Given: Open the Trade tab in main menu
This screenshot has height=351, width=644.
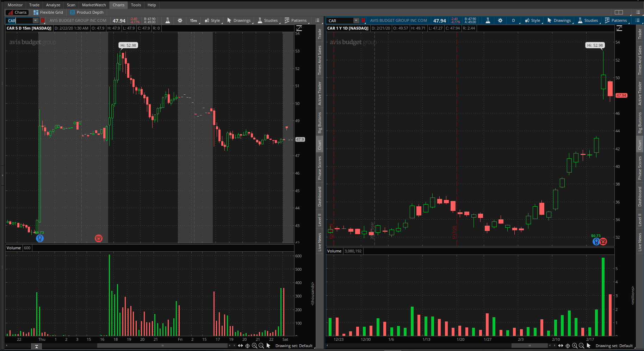Looking at the screenshot, I should pos(34,5).
